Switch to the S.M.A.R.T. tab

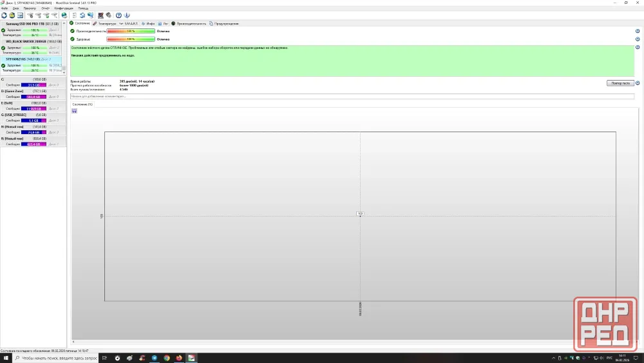128,24
